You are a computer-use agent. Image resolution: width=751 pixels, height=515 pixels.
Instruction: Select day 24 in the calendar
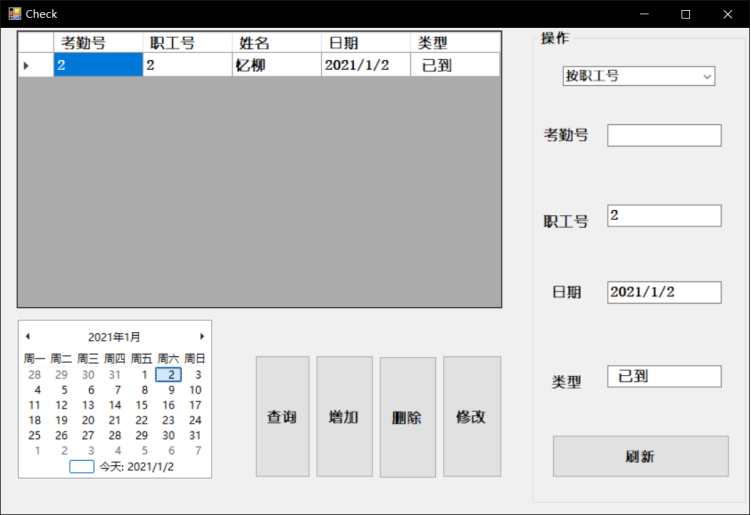(x=195, y=420)
